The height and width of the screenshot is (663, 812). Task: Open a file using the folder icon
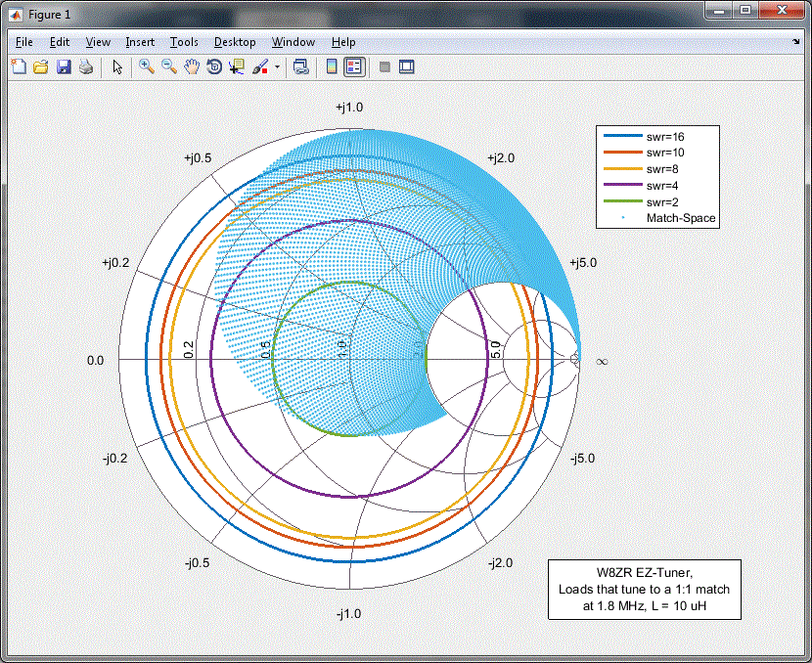click(41, 66)
